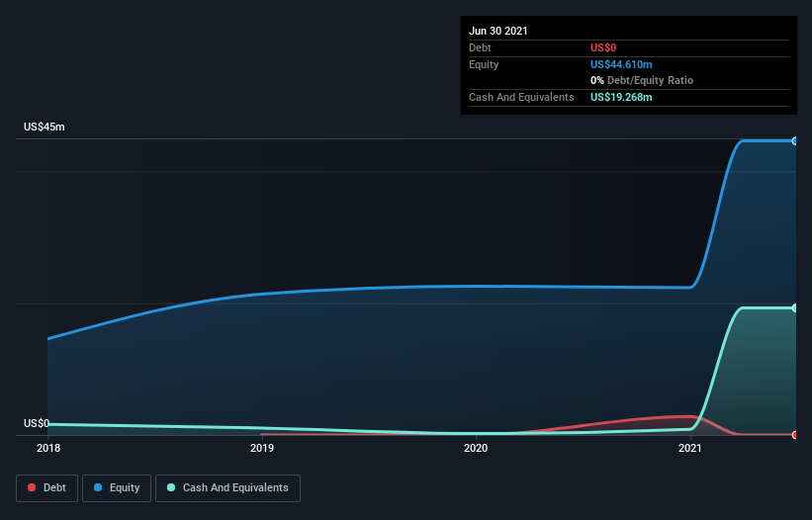The image size is (812, 520).
Task: Click the Jun 30 2021 tooltip date
Action: click(498, 31)
